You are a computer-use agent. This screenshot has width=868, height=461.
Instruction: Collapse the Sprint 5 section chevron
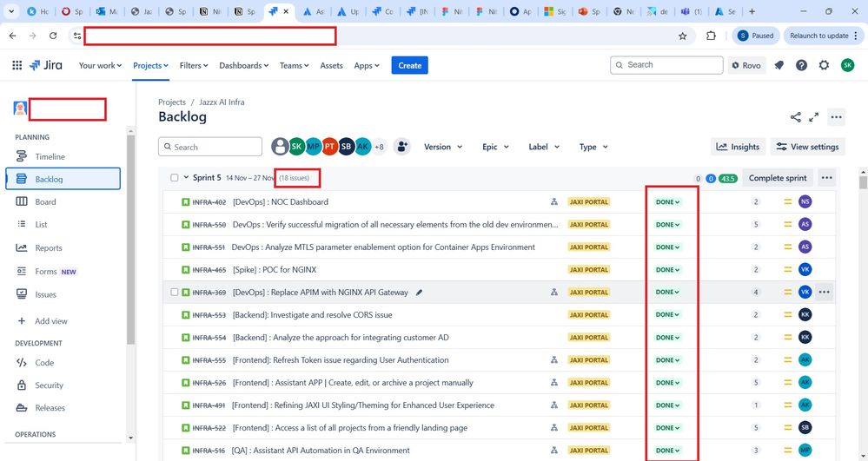point(186,178)
